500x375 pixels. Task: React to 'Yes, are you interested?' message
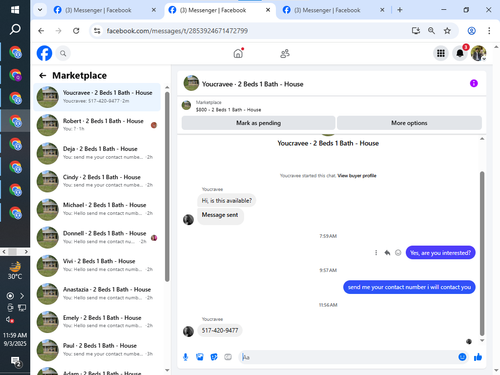click(x=398, y=253)
